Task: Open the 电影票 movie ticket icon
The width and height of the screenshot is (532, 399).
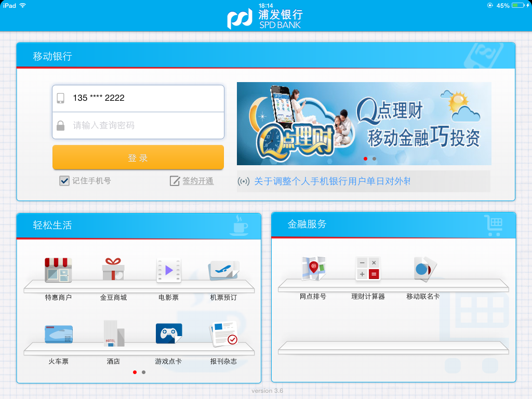Action: [169, 270]
